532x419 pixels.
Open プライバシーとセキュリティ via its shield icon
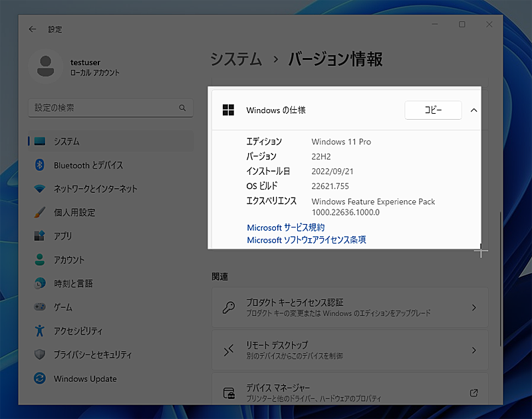click(x=41, y=354)
